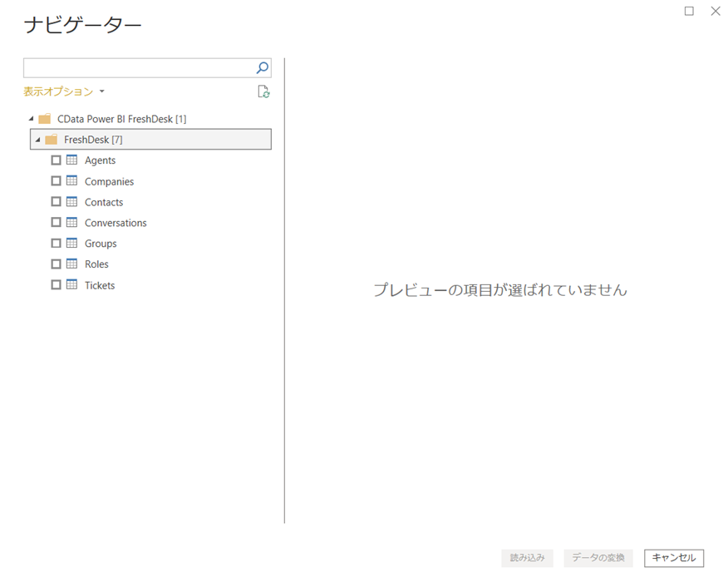This screenshot has height=582, width=728.
Task: Click the search magnifier icon
Action: click(262, 67)
